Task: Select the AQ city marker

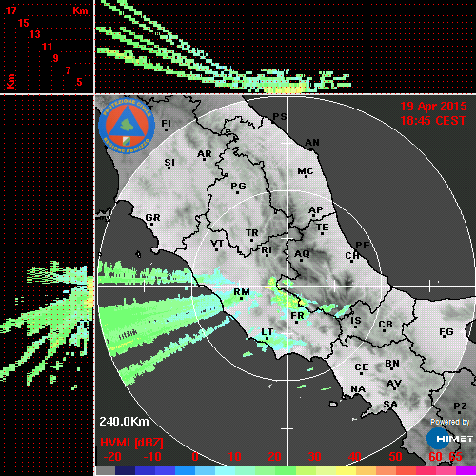Action: pyautogui.click(x=301, y=261)
